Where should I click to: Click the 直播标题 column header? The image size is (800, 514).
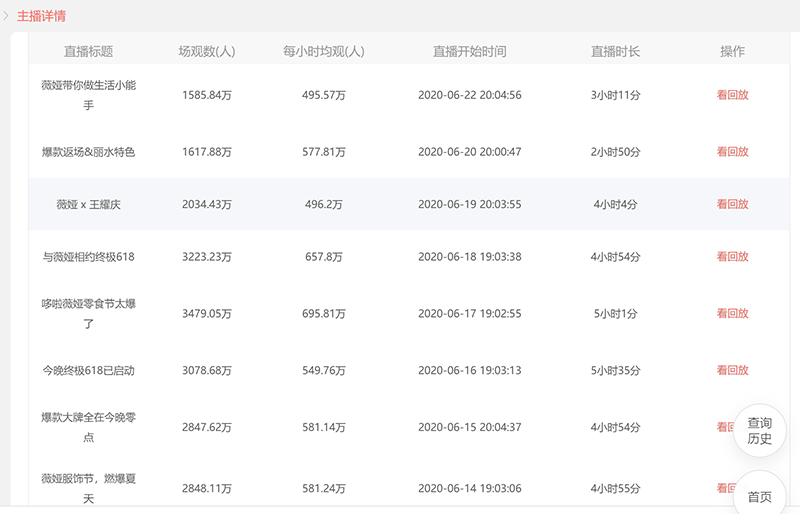pos(88,52)
